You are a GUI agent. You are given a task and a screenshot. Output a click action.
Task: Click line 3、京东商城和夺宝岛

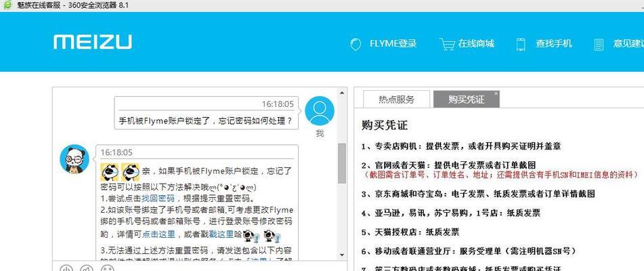click(478, 193)
